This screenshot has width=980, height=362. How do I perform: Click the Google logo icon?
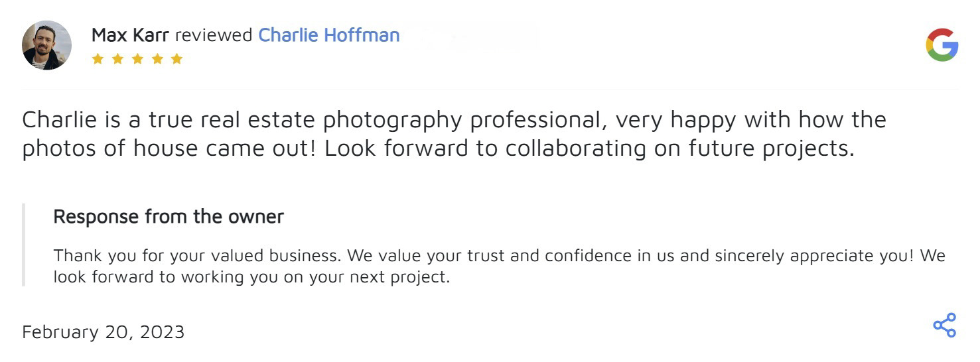(x=942, y=45)
